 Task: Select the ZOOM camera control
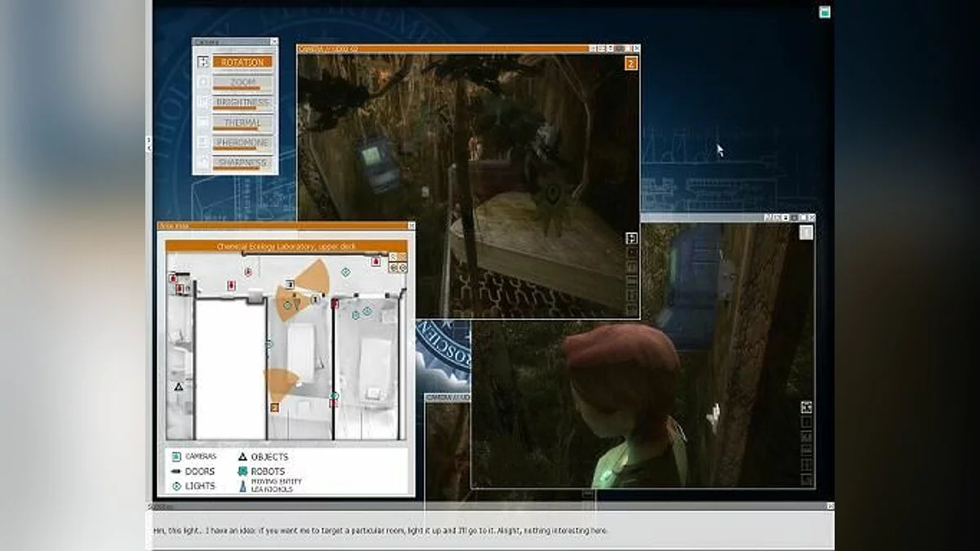[x=243, y=82]
